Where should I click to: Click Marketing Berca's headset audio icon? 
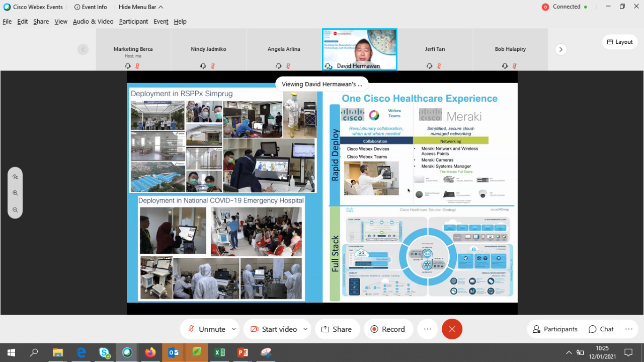point(128,66)
